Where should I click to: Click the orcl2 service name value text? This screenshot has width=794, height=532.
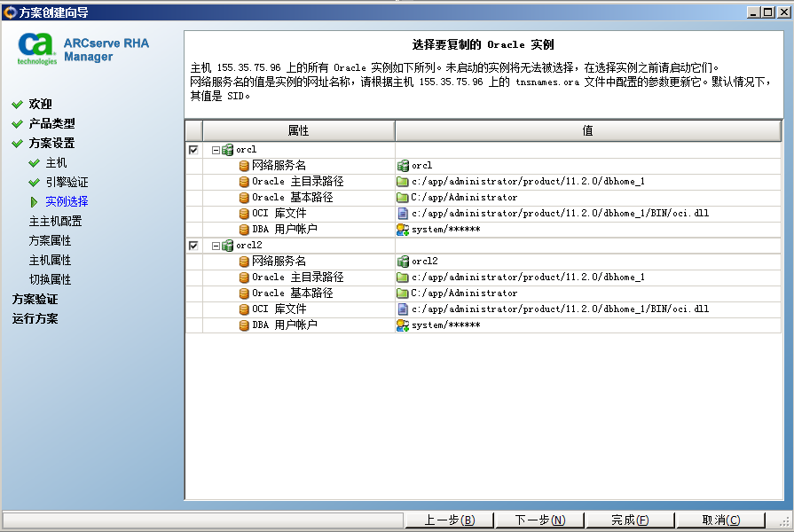coord(424,262)
